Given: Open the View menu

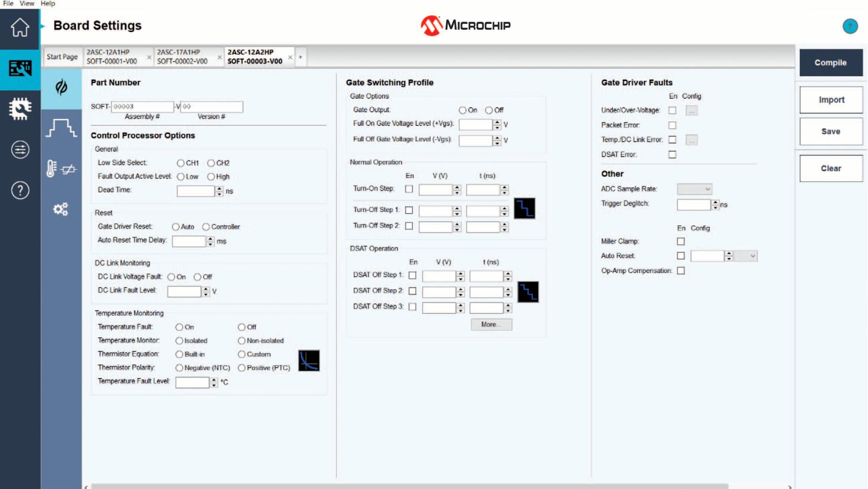Looking at the screenshot, I should click(27, 3).
